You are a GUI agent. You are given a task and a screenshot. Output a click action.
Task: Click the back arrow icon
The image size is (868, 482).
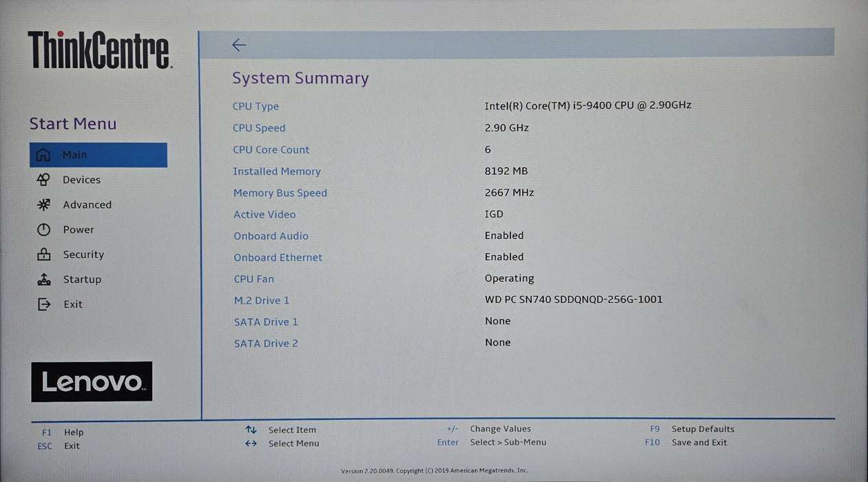click(x=239, y=45)
